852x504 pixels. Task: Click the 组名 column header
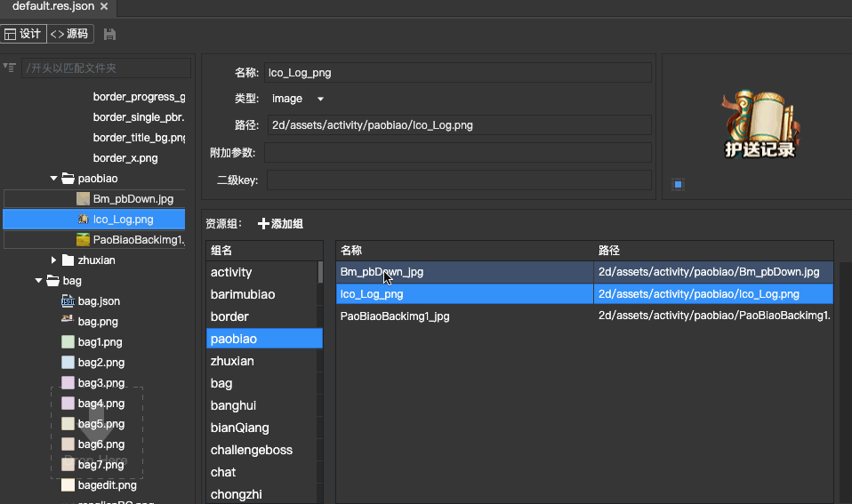pyautogui.click(x=264, y=251)
